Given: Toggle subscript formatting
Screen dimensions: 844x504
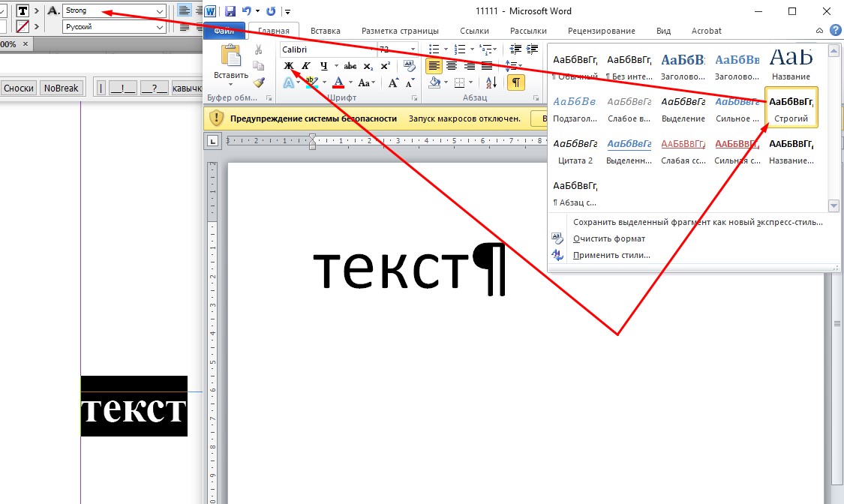Looking at the screenshot, I should (x=368, y=66).
